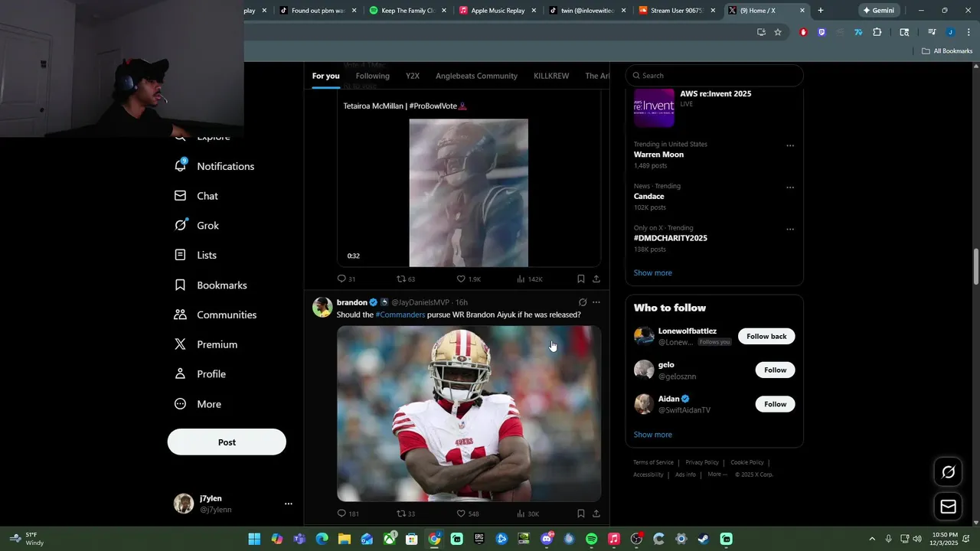Open the Privacy Policy footer link
The width and height of the screenshot is (980, 551).
tap(702, 462)
